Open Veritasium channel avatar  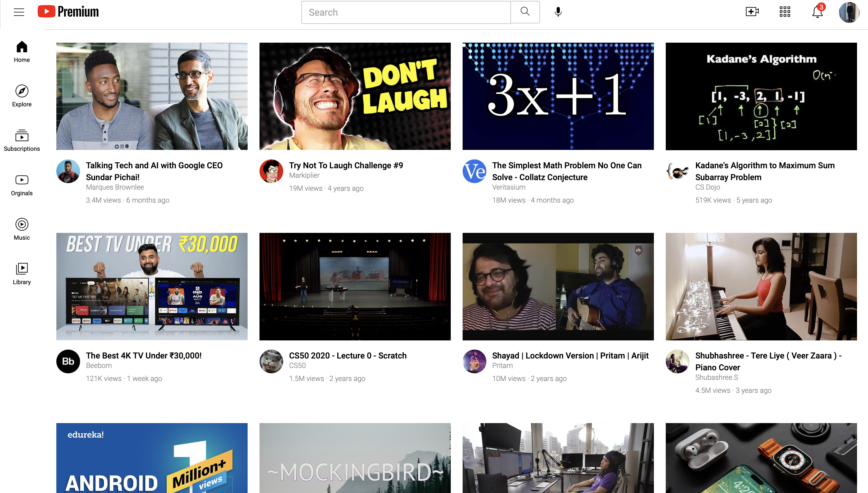click(474, 171)
